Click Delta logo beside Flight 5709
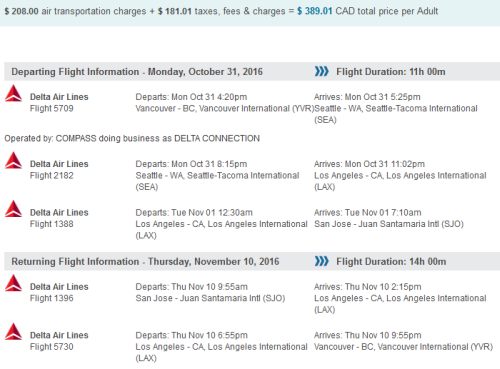The width and height of the screenshot is (500, 369). coord(13,93)
